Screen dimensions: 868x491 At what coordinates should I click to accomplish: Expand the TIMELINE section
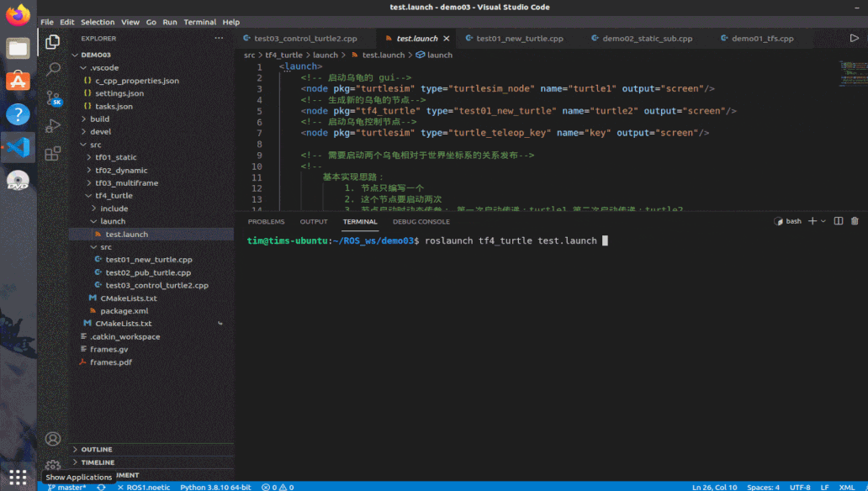pos(98,462)
